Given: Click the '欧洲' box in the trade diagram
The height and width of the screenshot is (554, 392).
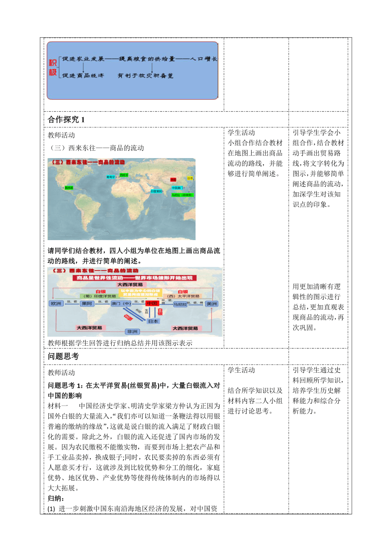Looking at the screenshot, I should pyautogui.click(x=56, y=303).
